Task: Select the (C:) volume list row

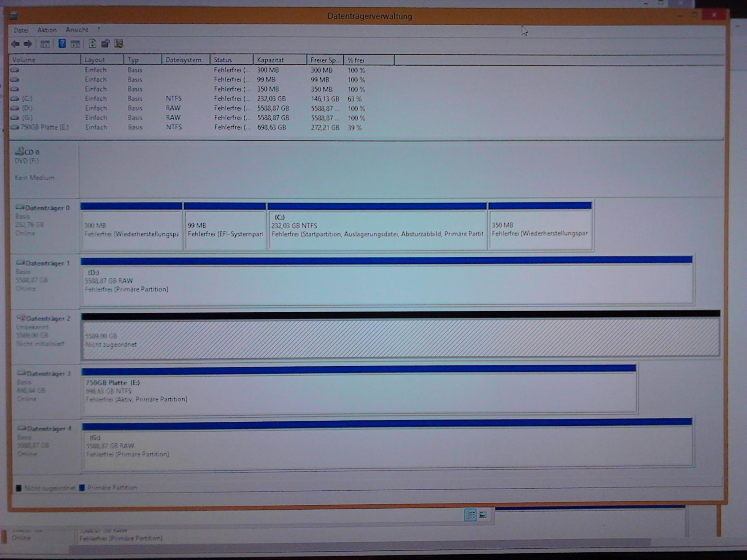Action: 27,99
